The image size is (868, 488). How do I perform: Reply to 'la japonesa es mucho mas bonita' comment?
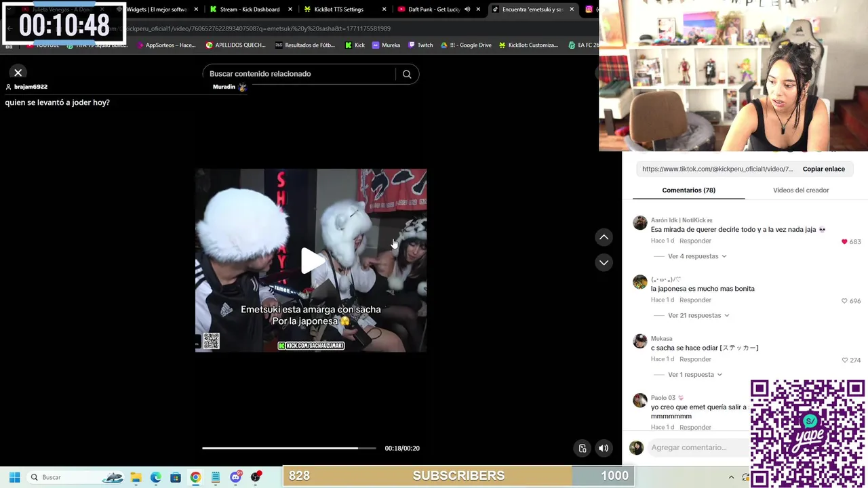coord(695,300)
